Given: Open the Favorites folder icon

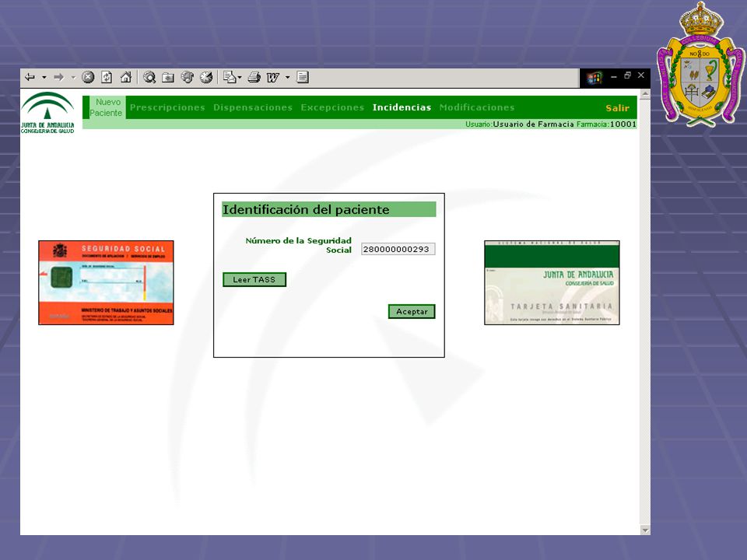Looking at the screenshot, I should click(x=168, y=78).
